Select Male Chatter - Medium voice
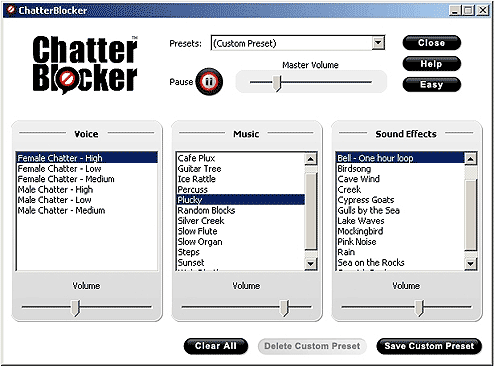The image size is (495, 366). tap(87, 210)
